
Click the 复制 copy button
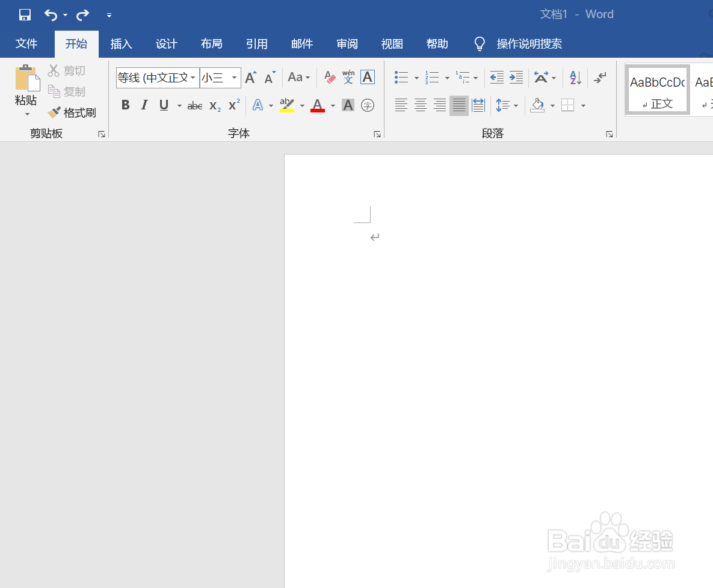pyautogui.click(x=66, y=91)
